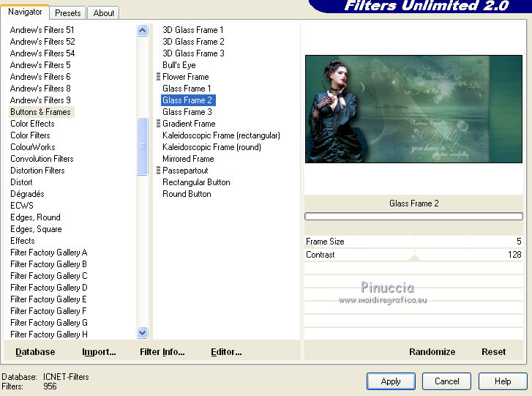Image resolution: width=532 pixels, height=396 pixels.
Task: Select Dégradés category
Action: [27, 194]
